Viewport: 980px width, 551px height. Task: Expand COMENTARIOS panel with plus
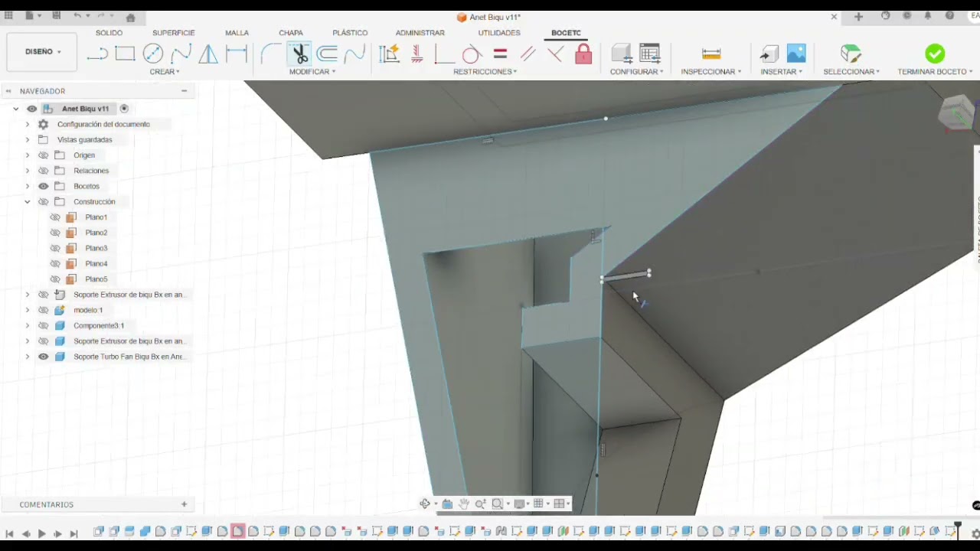point(184,504)
